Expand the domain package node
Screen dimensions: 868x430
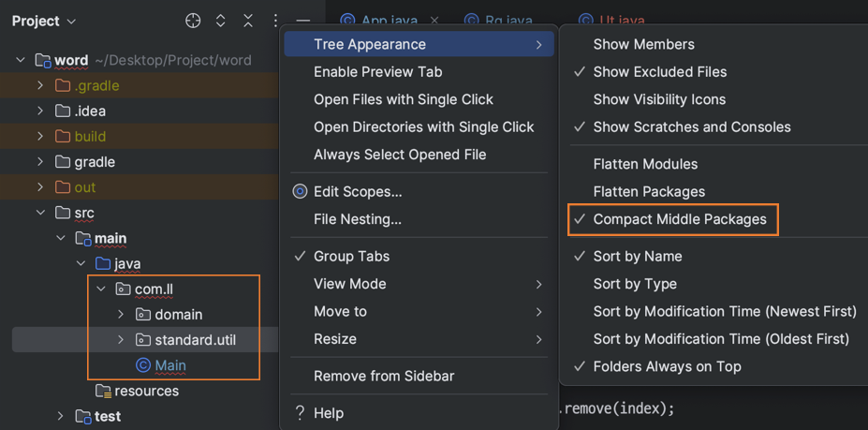click(x=122, y=315)
